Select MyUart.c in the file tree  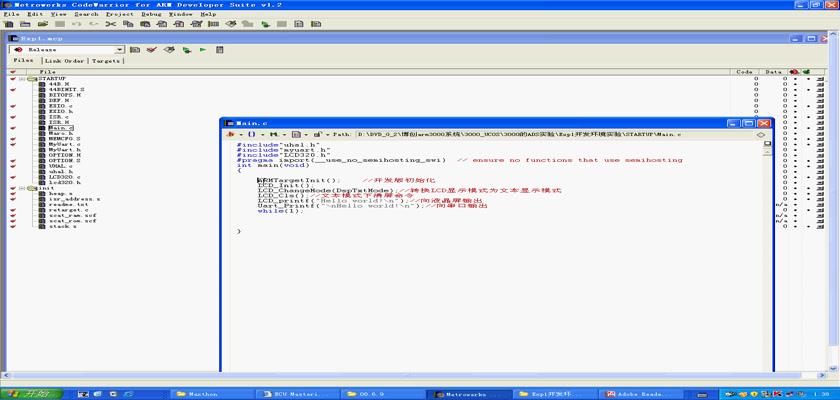point(64,144)
